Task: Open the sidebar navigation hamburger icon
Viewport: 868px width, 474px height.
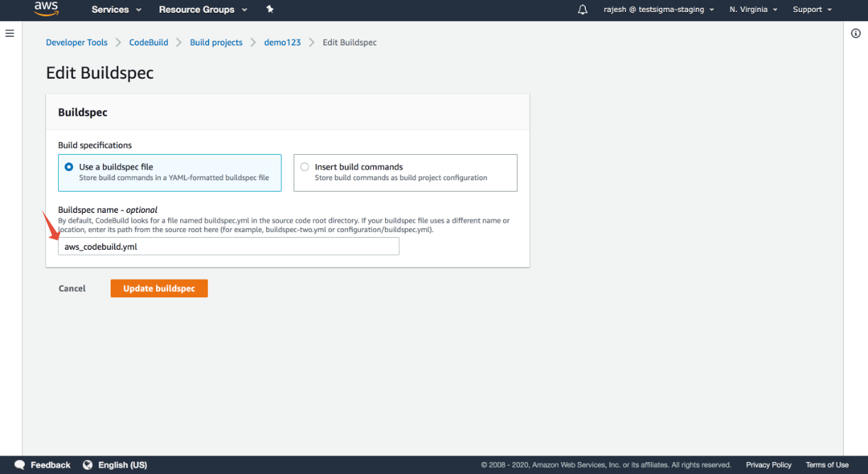Action: point(9,33)
